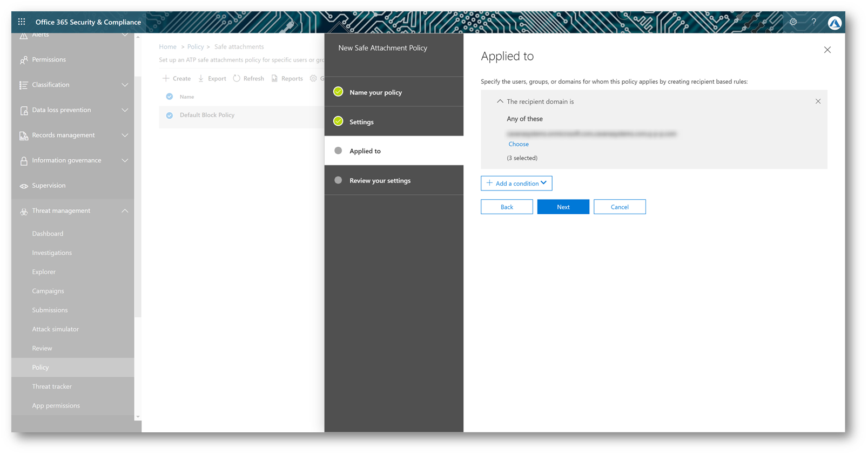Click the Name column header
The width and height of the screenshot is (868, 455).
pyautogui.click(x=187, y=97)
